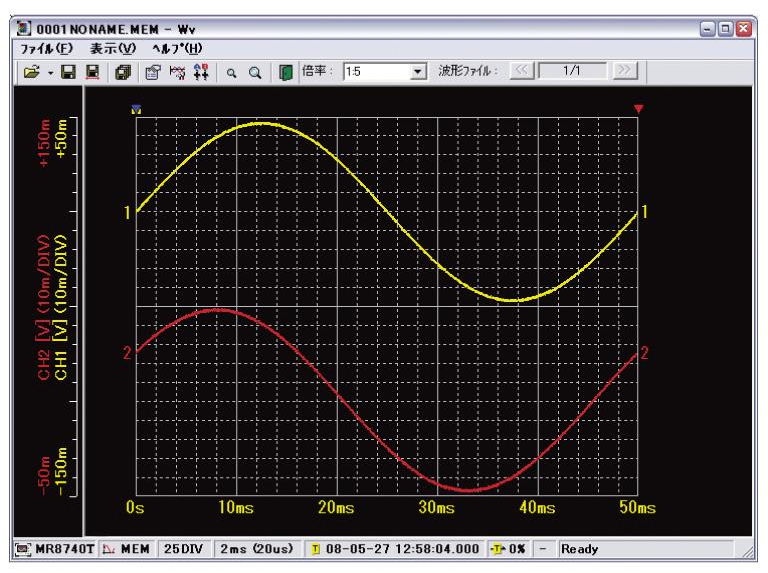Click the waveform trace settings icon
The image size is (768, 573).
(177, 72)
